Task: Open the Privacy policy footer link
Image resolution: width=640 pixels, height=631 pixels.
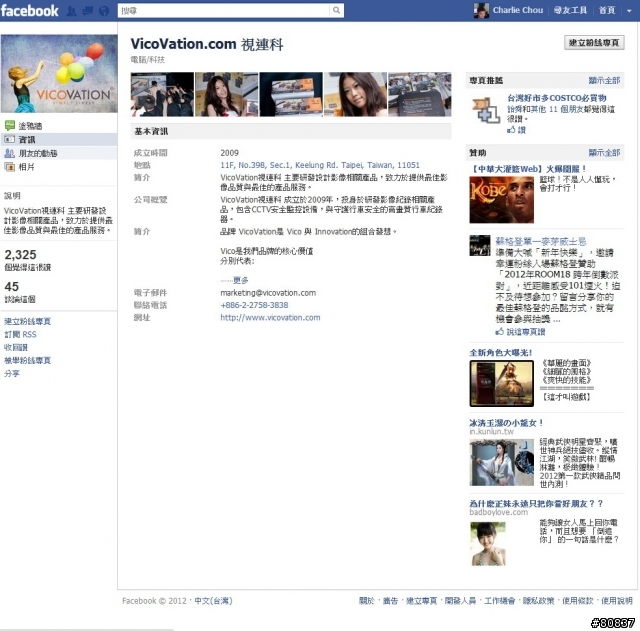Action: (539, 601)
